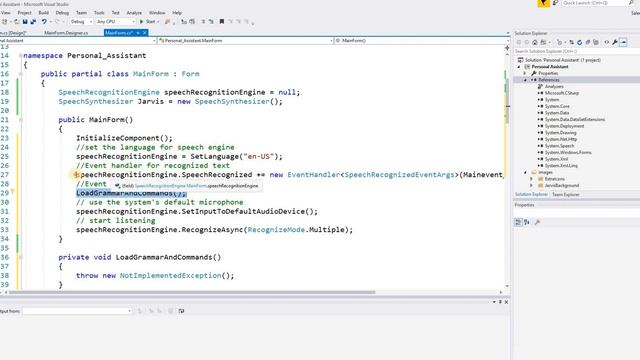Click the find in files toolbar icon
Screen dimensions: 640x360
click(167, 22)
